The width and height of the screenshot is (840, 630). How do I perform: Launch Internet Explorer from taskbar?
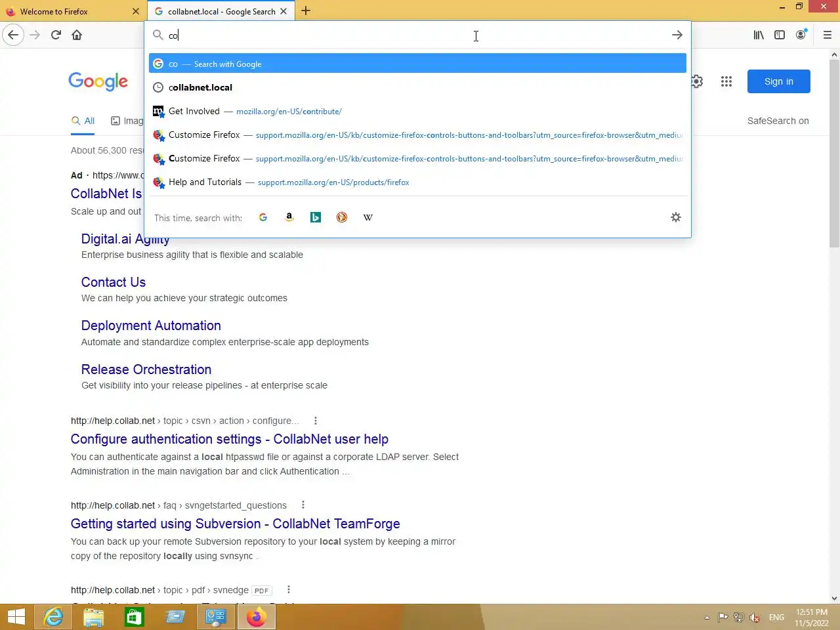[53, 617]
